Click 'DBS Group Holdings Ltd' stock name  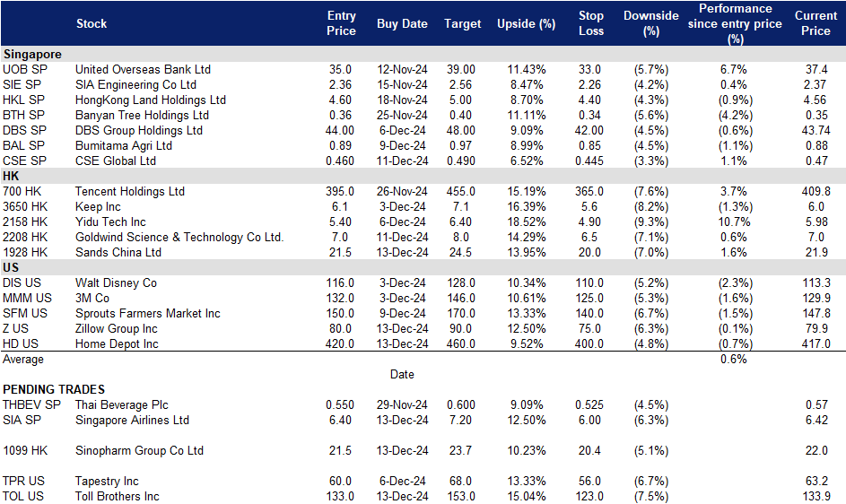[x=139, y=131]
